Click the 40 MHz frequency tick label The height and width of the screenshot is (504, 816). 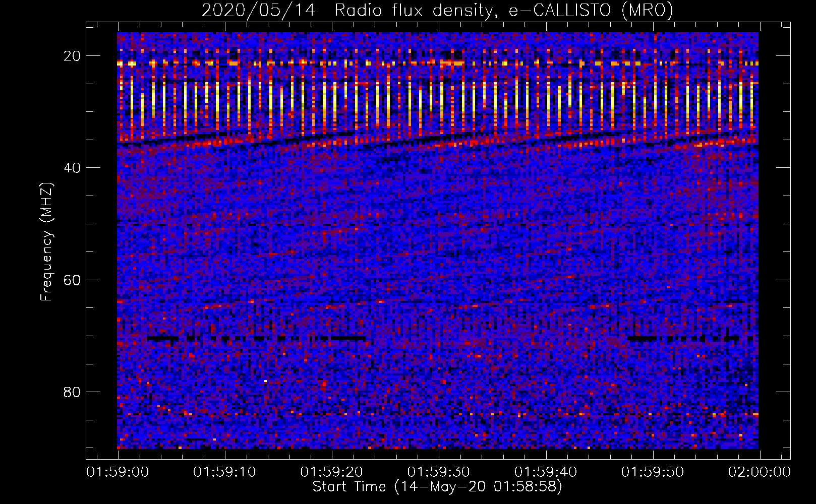tap(73, 168)
